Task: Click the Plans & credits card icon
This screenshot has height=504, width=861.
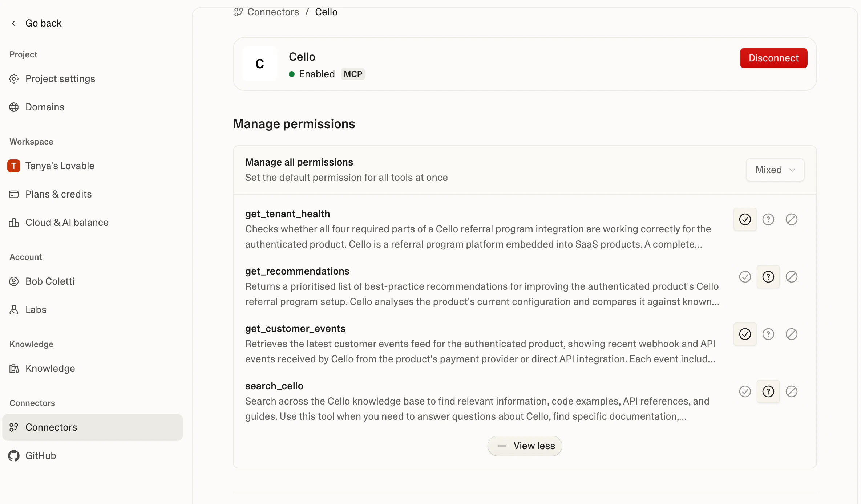Action: pyautogui.click(x=14, y=194)
